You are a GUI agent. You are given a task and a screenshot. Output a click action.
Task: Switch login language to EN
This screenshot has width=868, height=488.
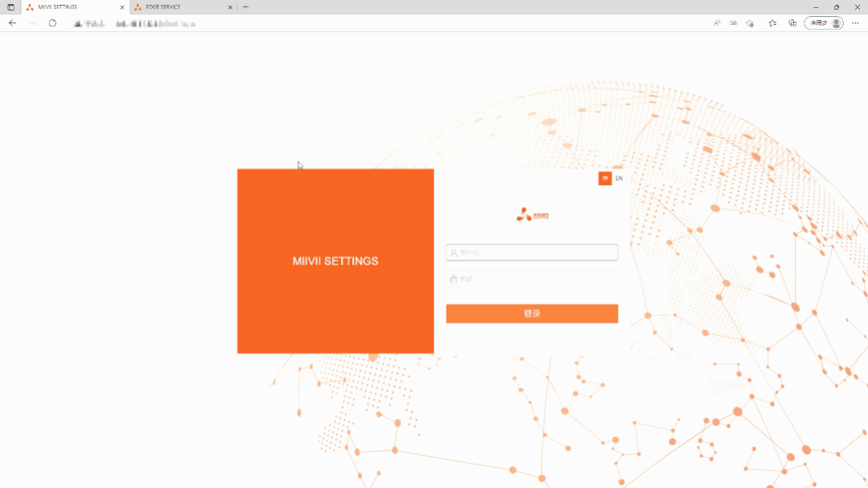pyautogui.click(x=619, y=178)
